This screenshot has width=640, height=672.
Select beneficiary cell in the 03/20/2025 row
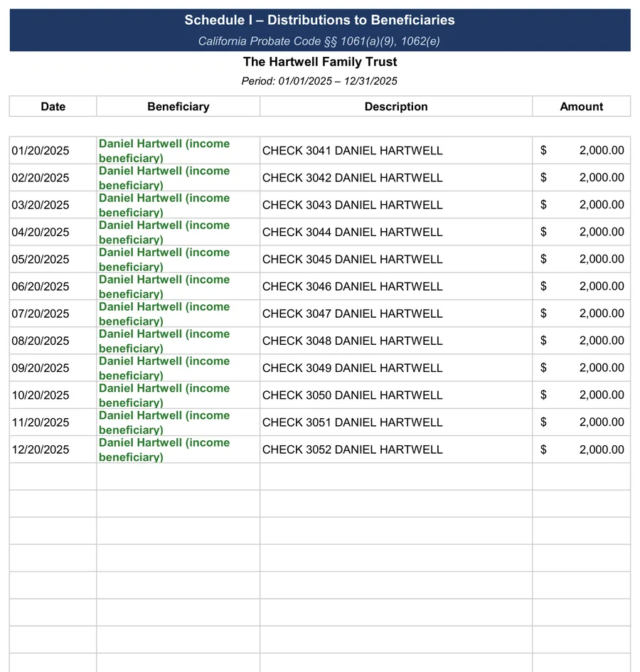[x=178, y=205]
